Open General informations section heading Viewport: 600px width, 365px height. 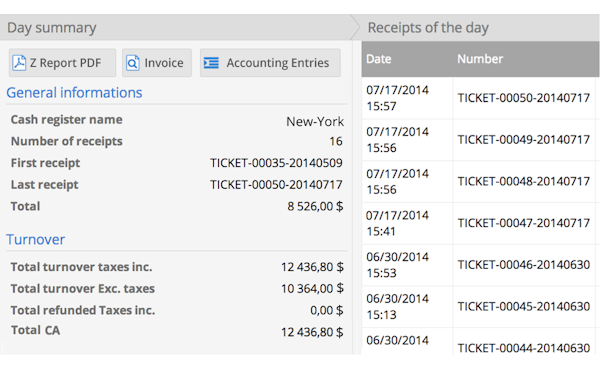point(74,93)
